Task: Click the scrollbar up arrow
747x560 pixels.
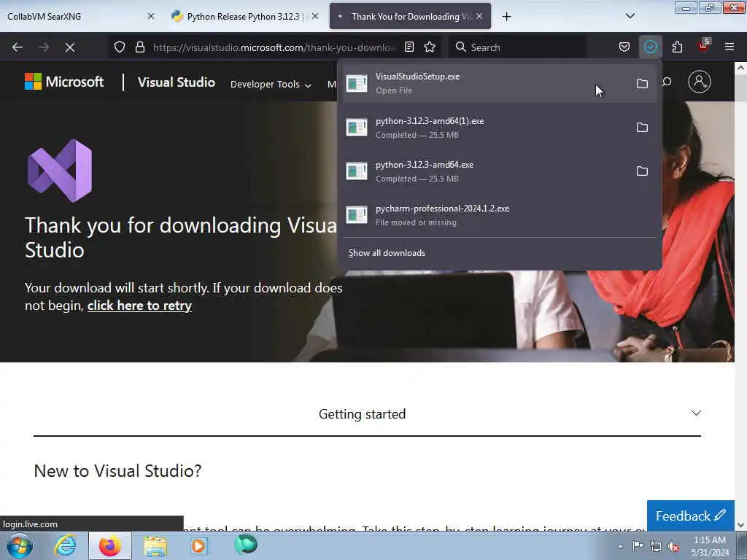Action: 740,68
